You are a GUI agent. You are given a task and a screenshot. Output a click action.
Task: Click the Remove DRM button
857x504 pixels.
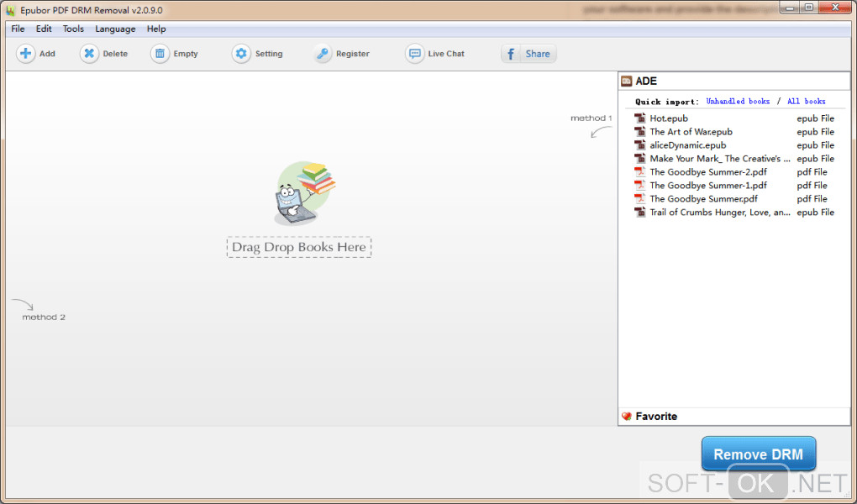(759, 454)
